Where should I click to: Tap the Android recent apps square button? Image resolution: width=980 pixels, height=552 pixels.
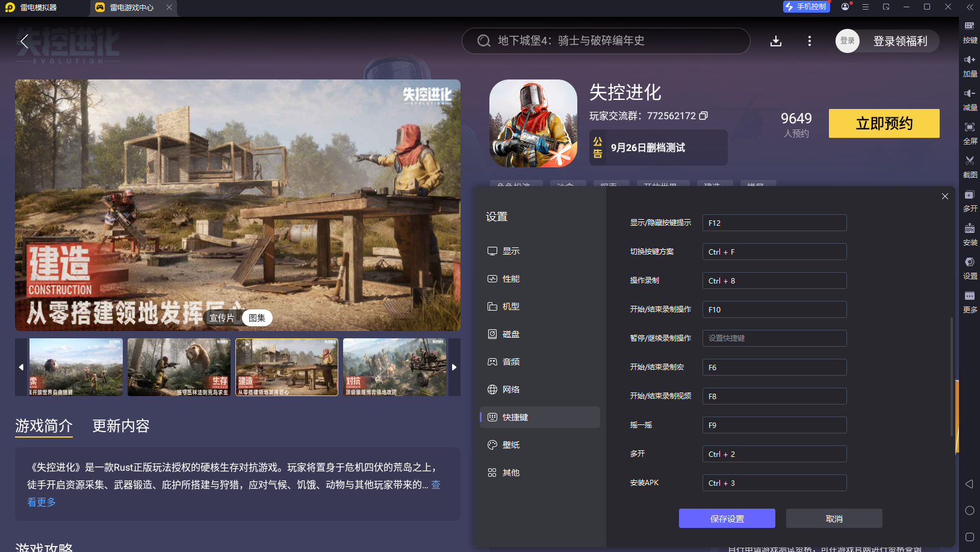click(969, 536)
